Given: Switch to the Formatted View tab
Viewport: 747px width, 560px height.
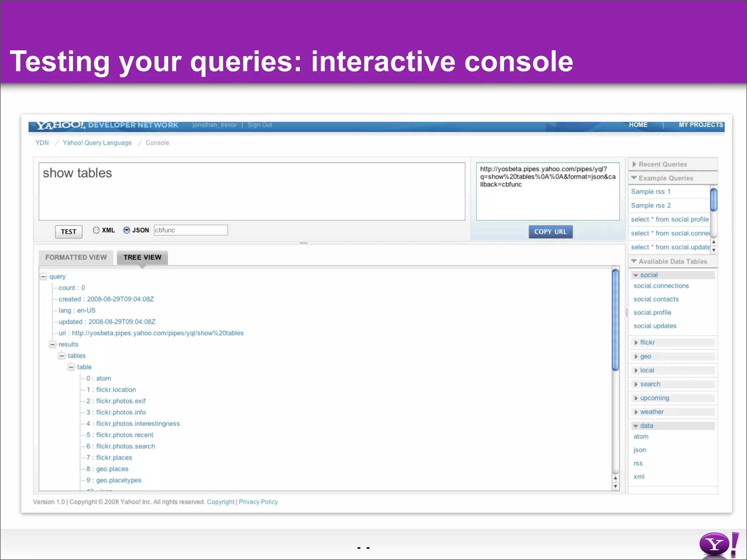Looking at the screenshot, I should [x=76, y=257].
